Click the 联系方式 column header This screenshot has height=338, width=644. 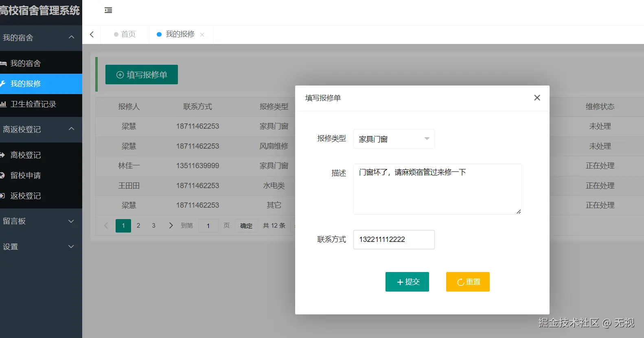(x=197, y=107)
